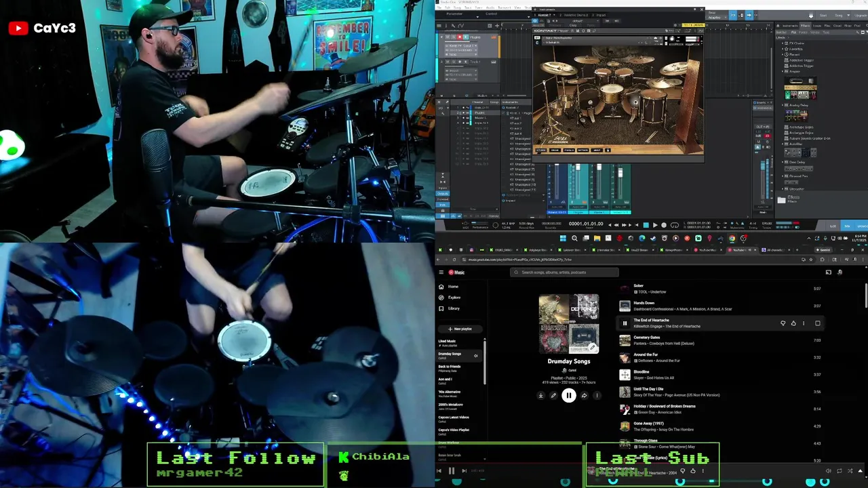
Task: Open The End of Heartache row options menu
Action: [x=804, y=323]
